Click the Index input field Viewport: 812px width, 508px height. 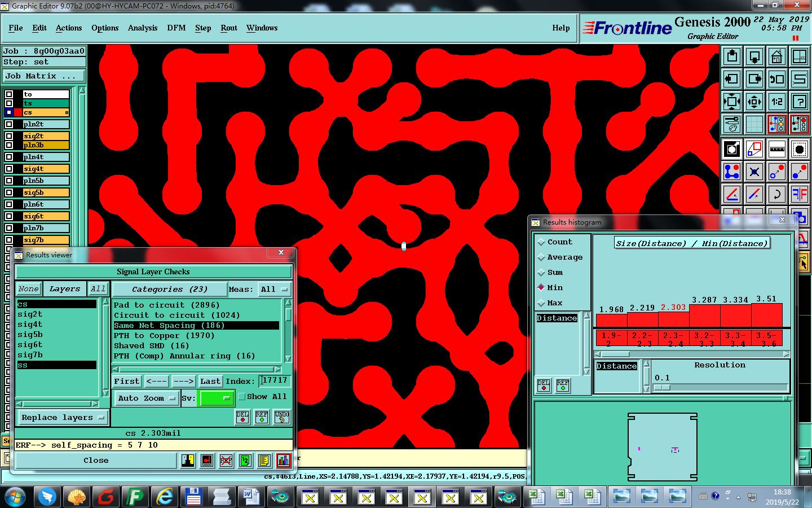[275, 381]
